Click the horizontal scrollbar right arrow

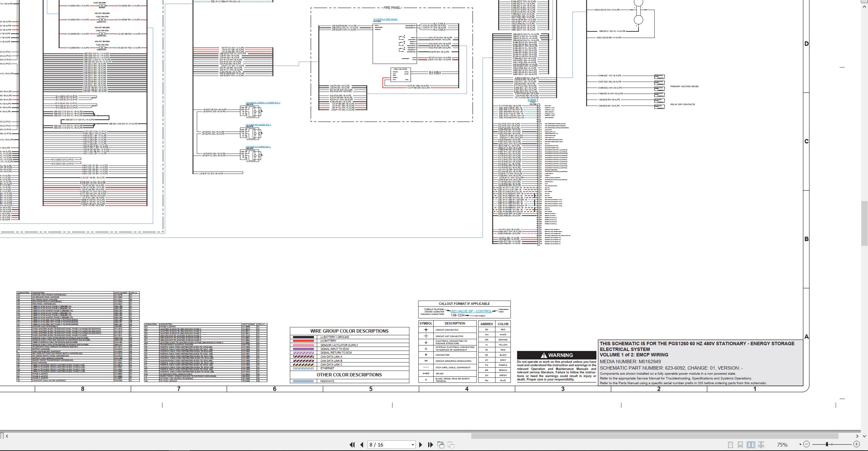click(x=857, y=436)
